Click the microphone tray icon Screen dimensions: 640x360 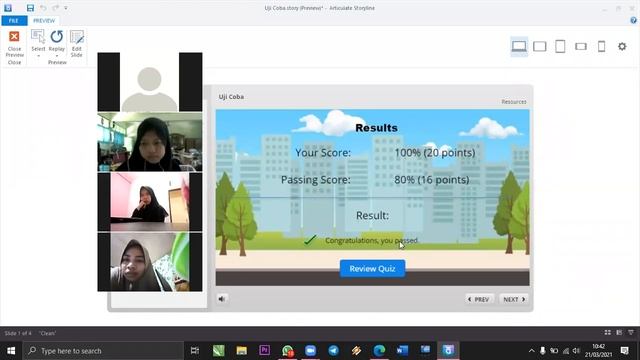coord(542,351)
